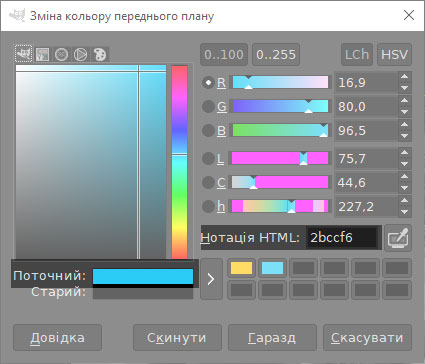Click the h value field 227,2

click(x=367, y=206)
